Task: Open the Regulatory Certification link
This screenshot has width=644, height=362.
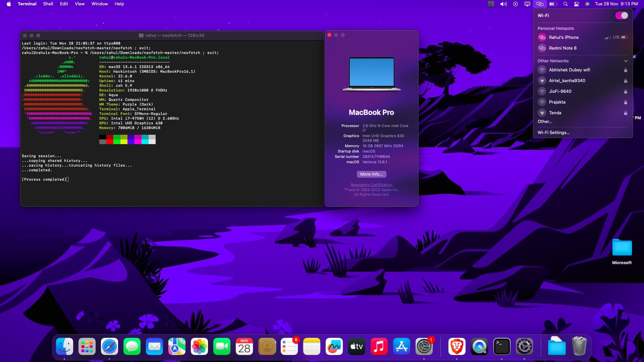Action: (371, 185)
